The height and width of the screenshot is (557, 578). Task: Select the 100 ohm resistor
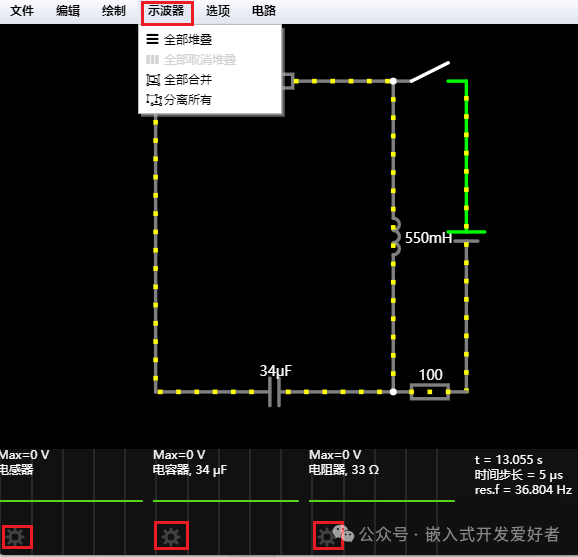(x=430, y=392)
